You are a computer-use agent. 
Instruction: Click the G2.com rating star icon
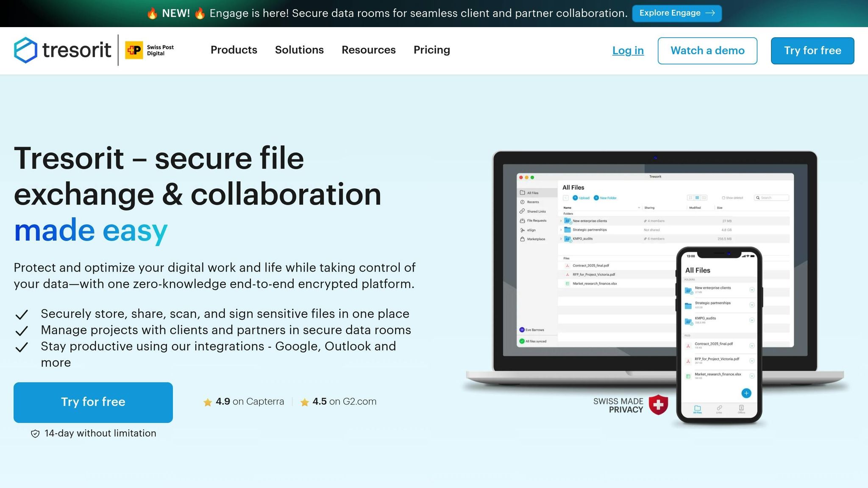click(304, 402)
